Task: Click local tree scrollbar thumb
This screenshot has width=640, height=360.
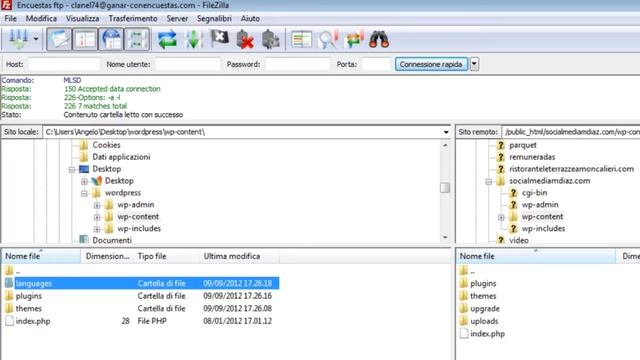Action: click(x=445, y=188)
